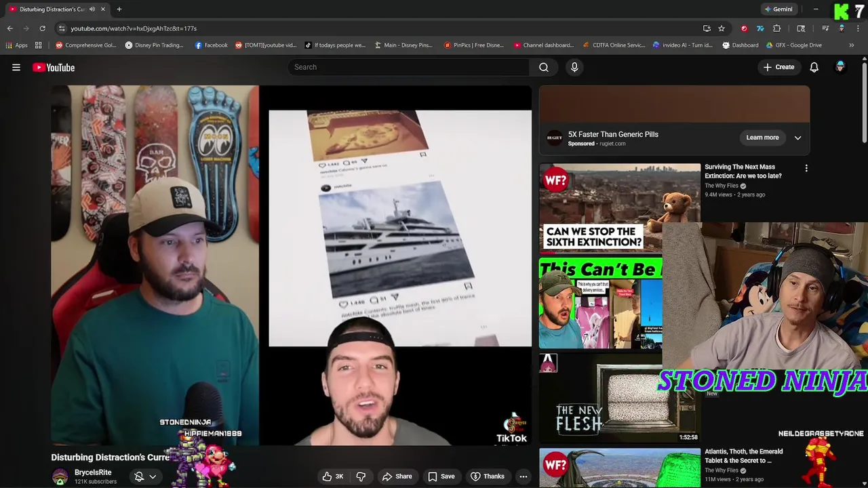This screenshot has height=488, width=868.
Task: Click the main video player
Action: (x=291, y=265)
